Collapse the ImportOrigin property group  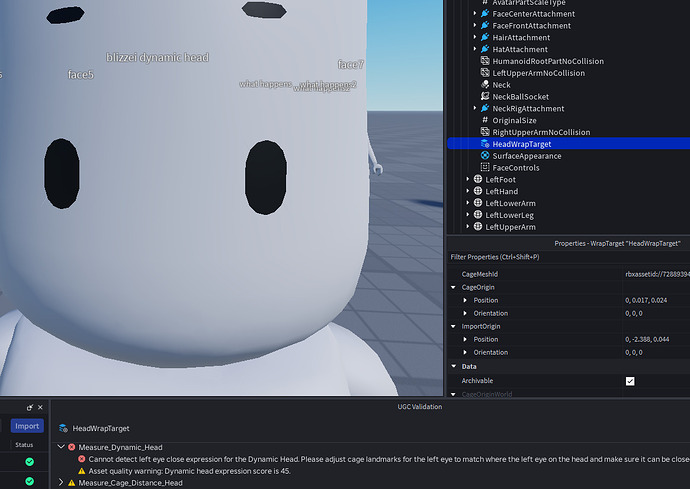(453, 327)
